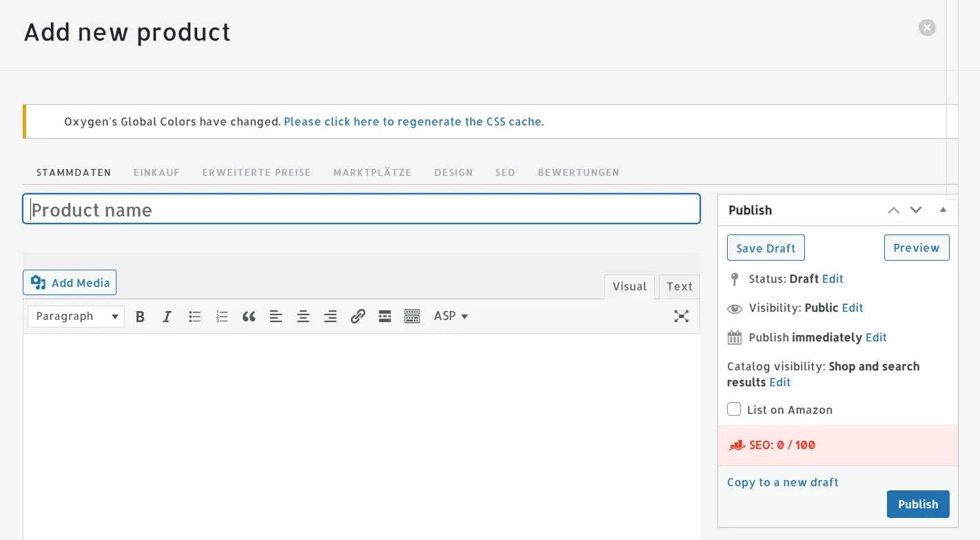Click the blue Publish button
The height and width of the screenshot is (540, 980).
[917, 504]
